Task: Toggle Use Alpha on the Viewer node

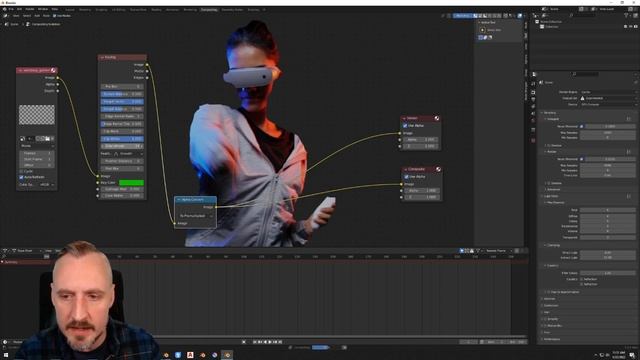Action: [405, 126]
